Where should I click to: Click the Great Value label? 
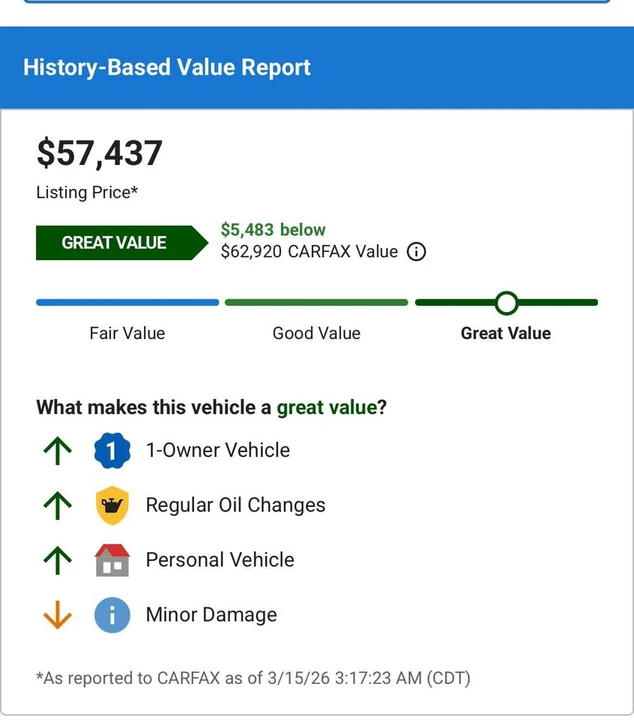(x=506, y=333)
